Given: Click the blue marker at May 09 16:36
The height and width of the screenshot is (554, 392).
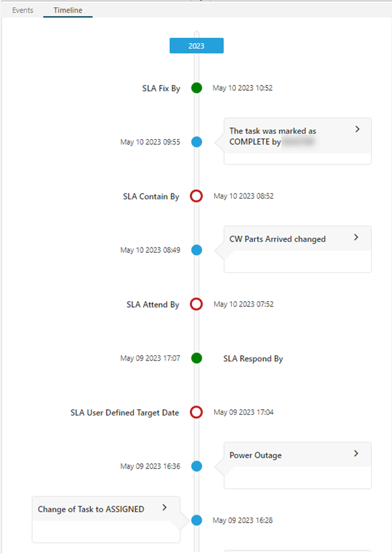Looking at the screenshot, I should (197, 466).
